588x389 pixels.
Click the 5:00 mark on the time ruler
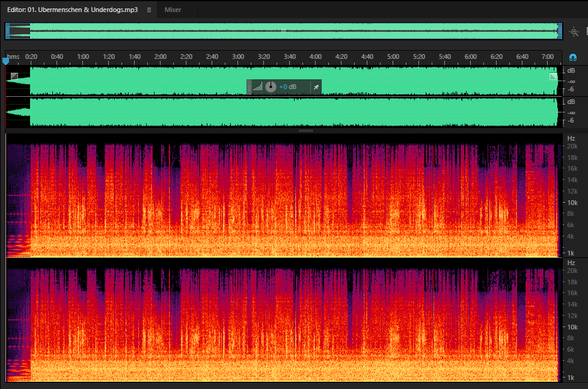tap(393, 57)
